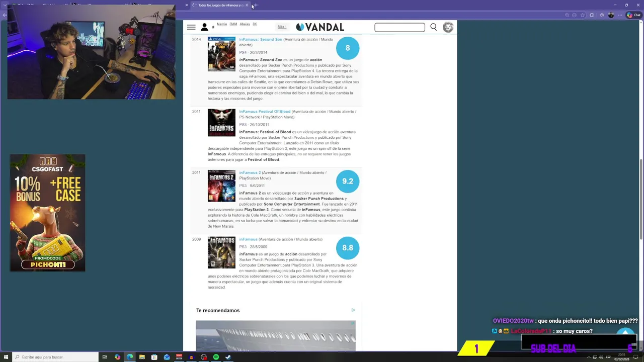This screenshot has width=644, height=362.
Task: Click the browser zoom in icon
Action: [x=567, y=15]
